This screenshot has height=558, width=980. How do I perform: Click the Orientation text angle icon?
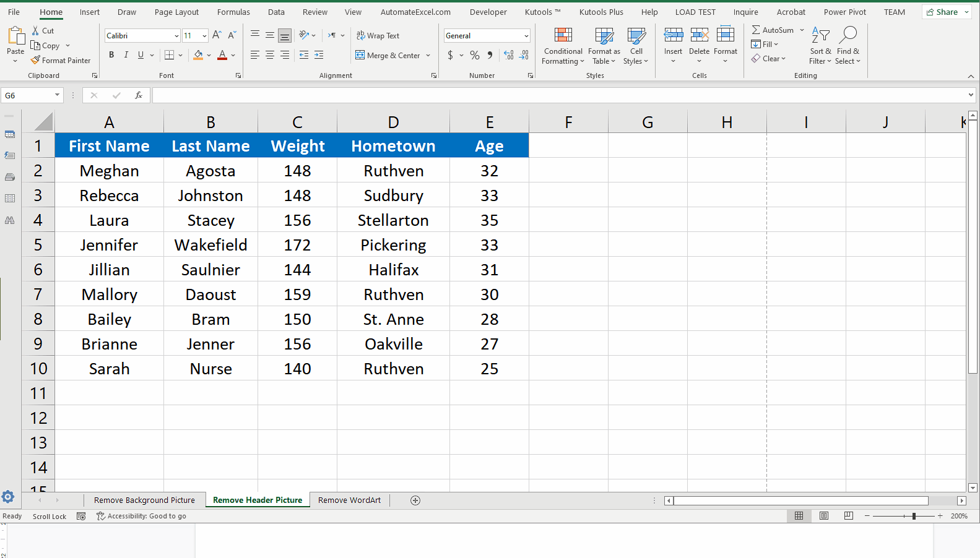pyautogui.click(x=304, y=35)
